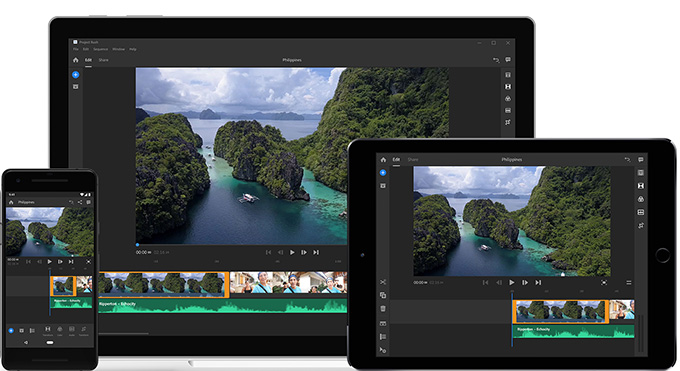Toggle fullscreen preview on the tablet
This screenshot has height=371, width=680.
(x=604, y=282)
